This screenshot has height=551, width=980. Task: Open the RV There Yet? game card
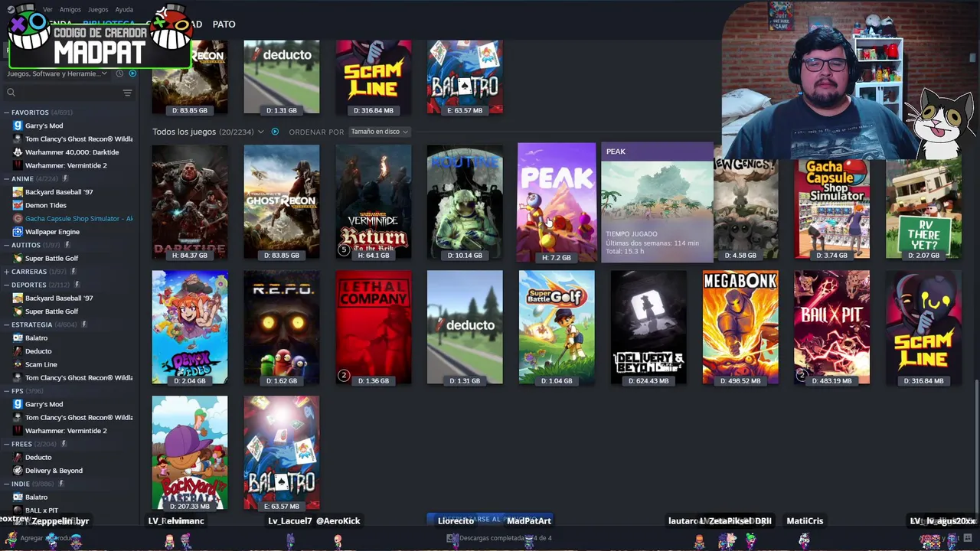point(924,208)
